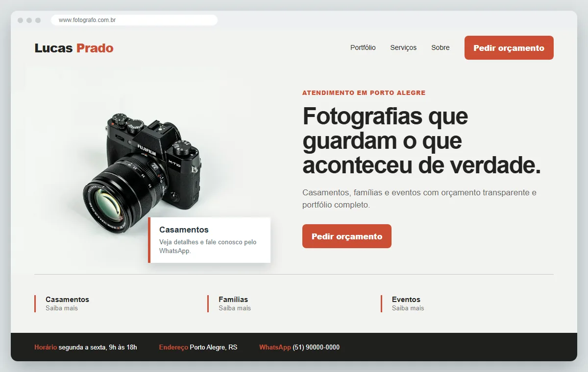Open the Casamentos WhatsApp card over the photo
Viewport: 588px width, 372px height.
coord(209,240)
